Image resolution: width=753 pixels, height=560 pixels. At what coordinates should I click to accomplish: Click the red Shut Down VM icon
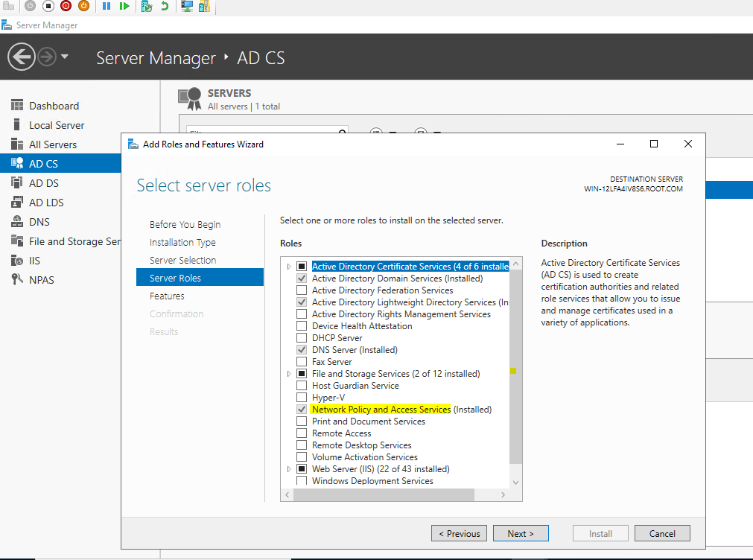(x=66, y=6)
